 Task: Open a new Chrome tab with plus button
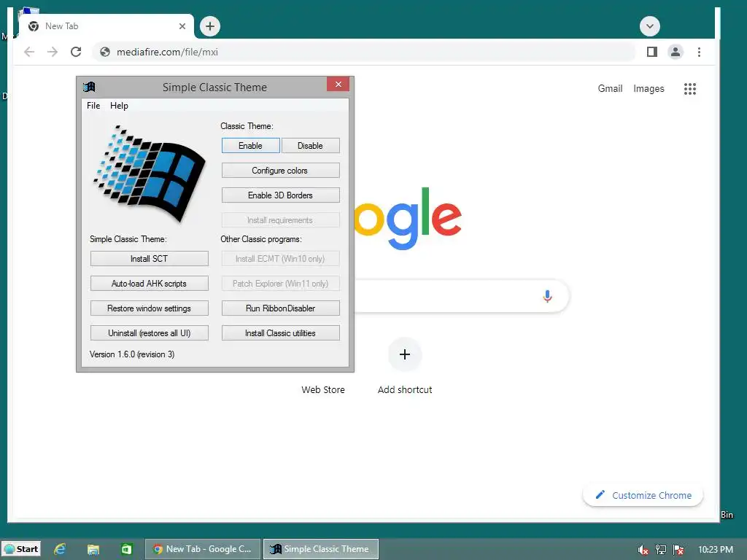click(x=210, y=26)
